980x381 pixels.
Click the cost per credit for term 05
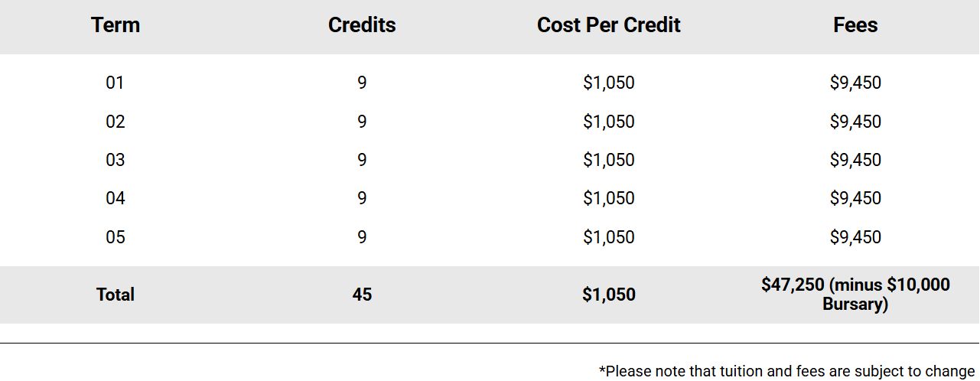608,237
